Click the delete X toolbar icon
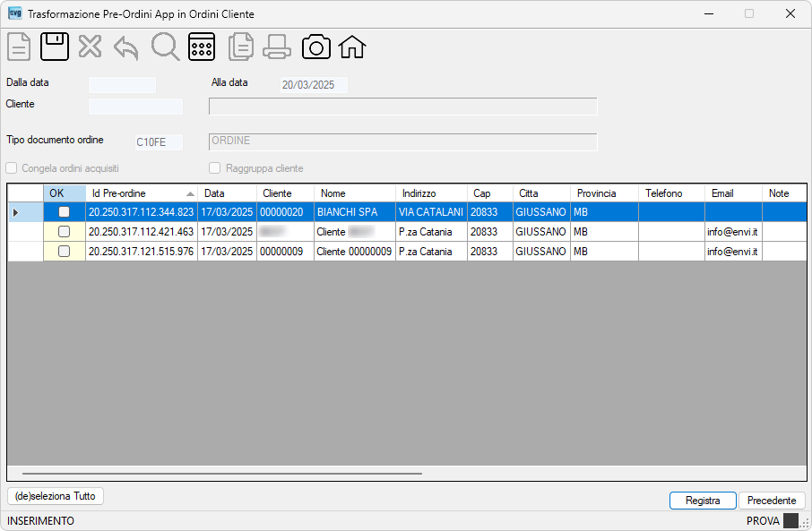 point(91,47)
